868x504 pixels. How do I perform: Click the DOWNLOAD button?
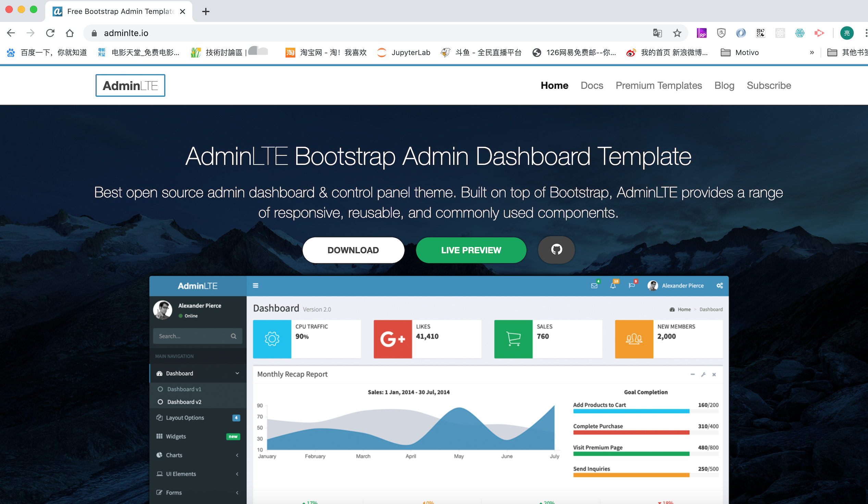tap(353, 250)
